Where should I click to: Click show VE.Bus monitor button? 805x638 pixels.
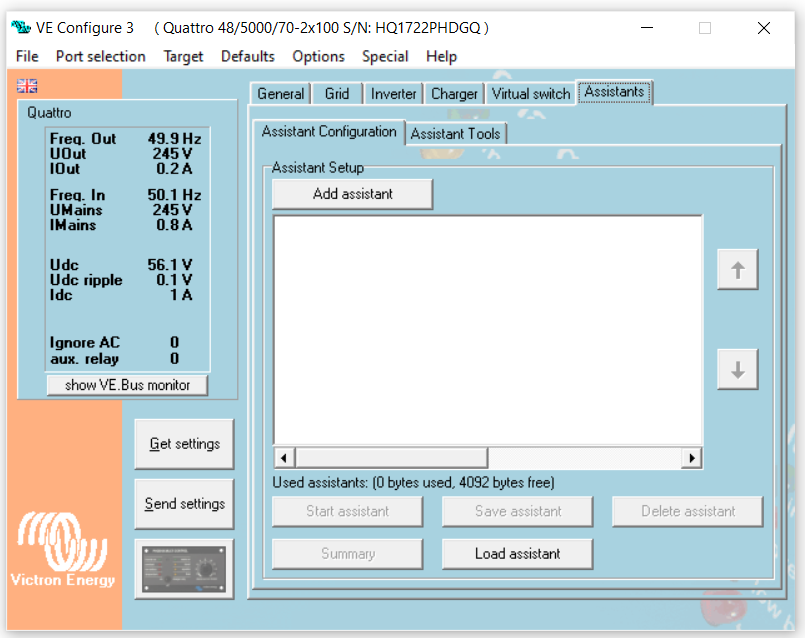pos(127,385)
